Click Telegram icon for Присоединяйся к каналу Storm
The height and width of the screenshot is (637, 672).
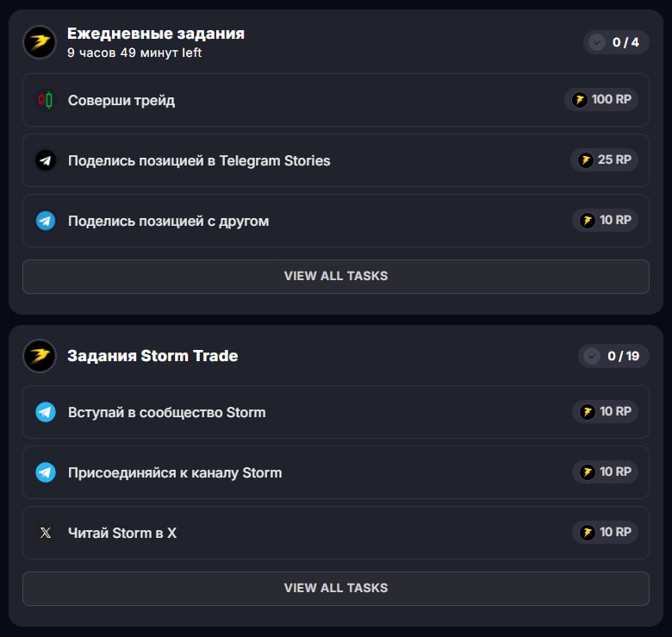[46, 472]
